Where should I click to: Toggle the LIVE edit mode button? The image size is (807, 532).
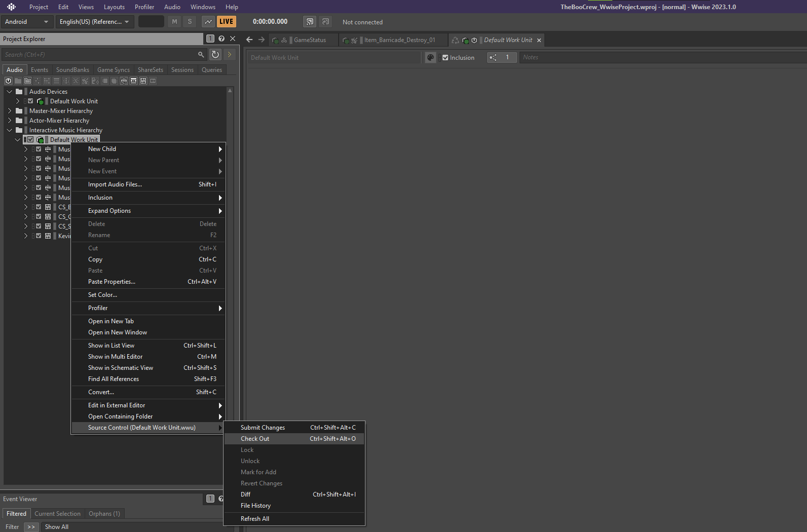point(227,21)
